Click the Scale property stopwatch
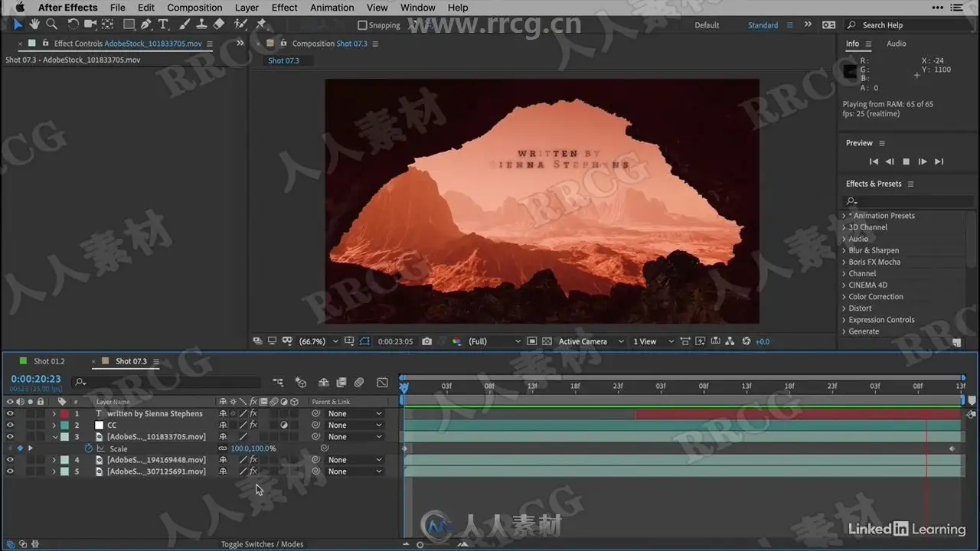This screenshot has height=551, width=980. pos(88,448)
